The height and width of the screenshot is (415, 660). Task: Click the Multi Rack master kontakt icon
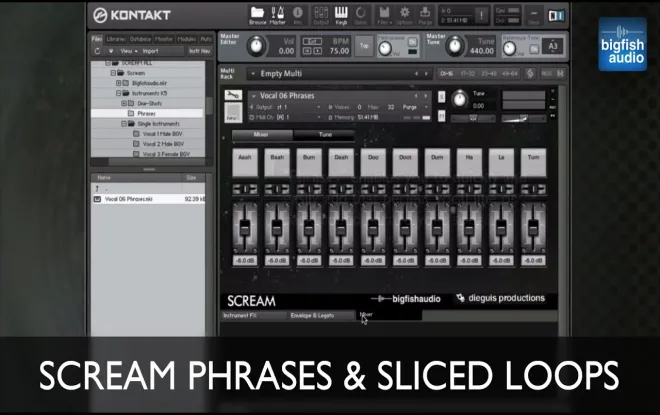tap(530, 74)
